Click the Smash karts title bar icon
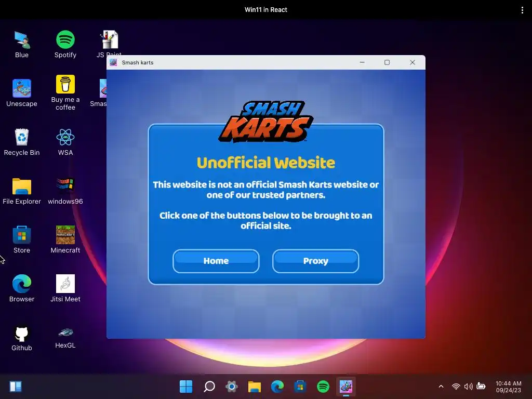532x399 pixels. (x=113, y=62)
